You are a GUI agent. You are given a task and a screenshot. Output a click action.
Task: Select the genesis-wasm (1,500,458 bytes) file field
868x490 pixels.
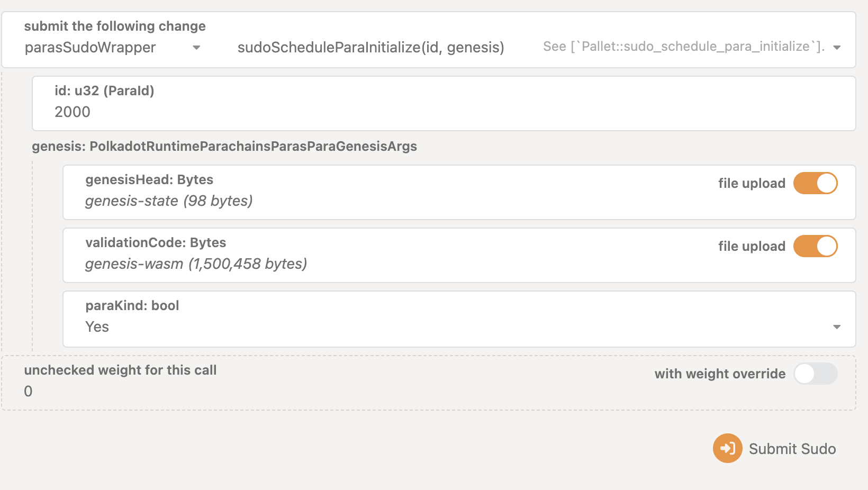(196, 264)
